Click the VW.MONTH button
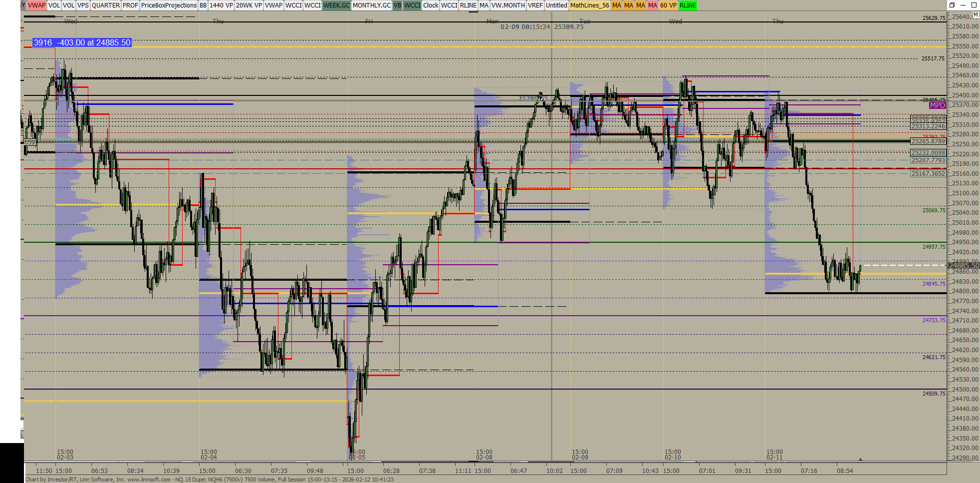This screenshot has height=483, width=980. tap(508, 5)
